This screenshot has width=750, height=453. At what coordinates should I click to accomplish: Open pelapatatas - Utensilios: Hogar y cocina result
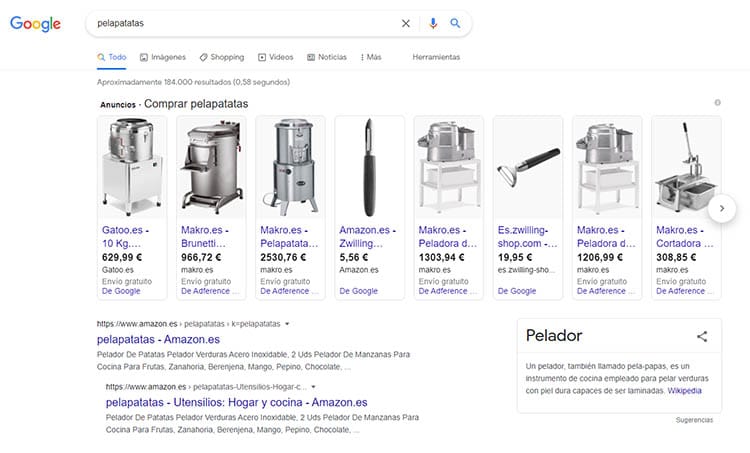(x=236, y=402)
